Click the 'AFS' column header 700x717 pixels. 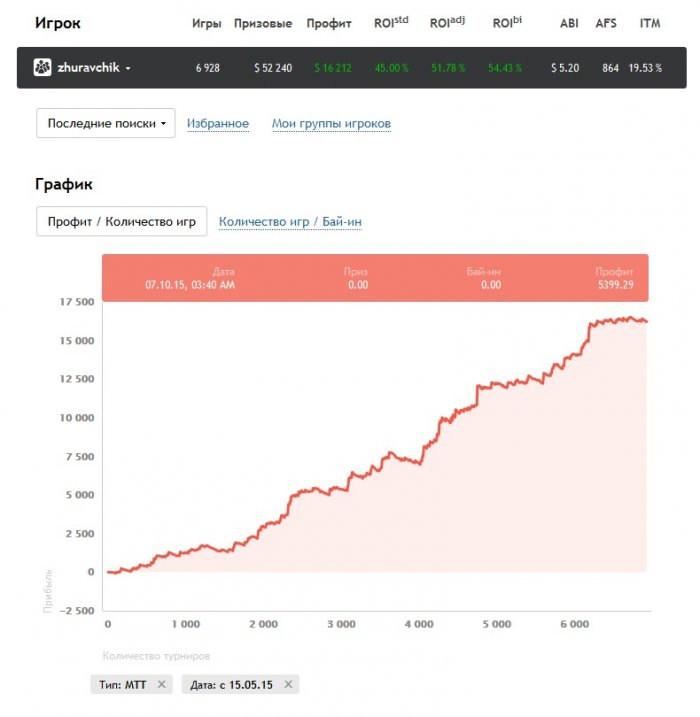(606, 23)
